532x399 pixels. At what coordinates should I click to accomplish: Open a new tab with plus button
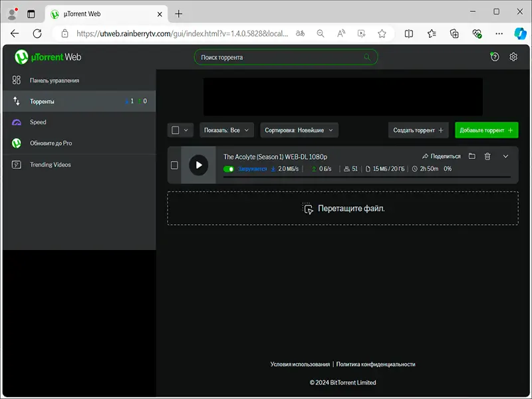178,14
